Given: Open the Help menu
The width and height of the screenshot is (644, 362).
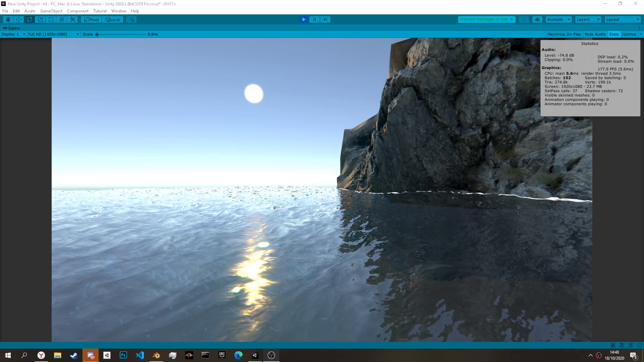Looking at the screenshot, I should [135, 11].
